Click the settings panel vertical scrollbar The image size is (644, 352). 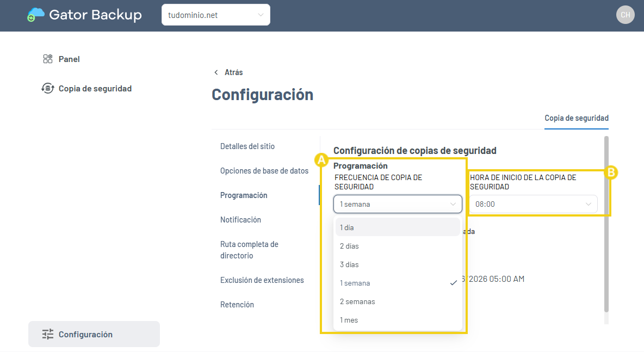606,224
